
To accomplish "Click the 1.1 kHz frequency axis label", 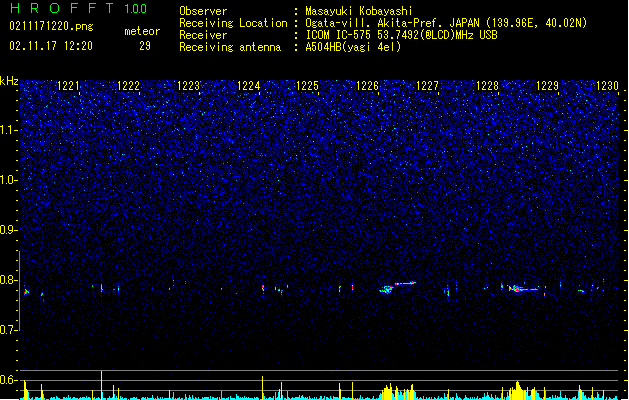I will tap(9, 130).
